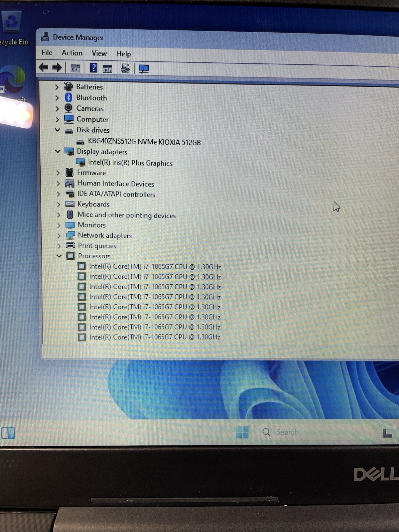Open the Widgets icon on taskbar

pyautogui.click(x=8, y=433)
